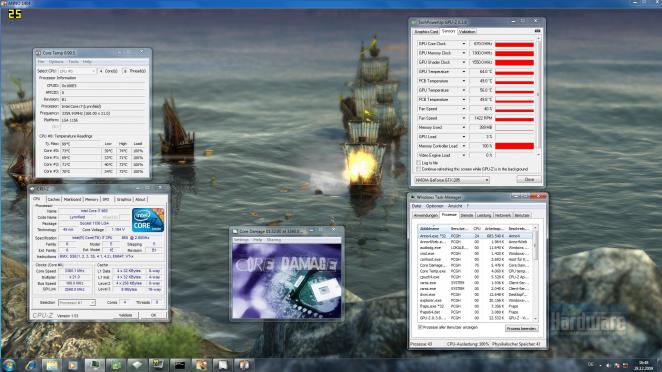Open Options menu in Core Temp

pyautogui.click(x=56, y=62)
